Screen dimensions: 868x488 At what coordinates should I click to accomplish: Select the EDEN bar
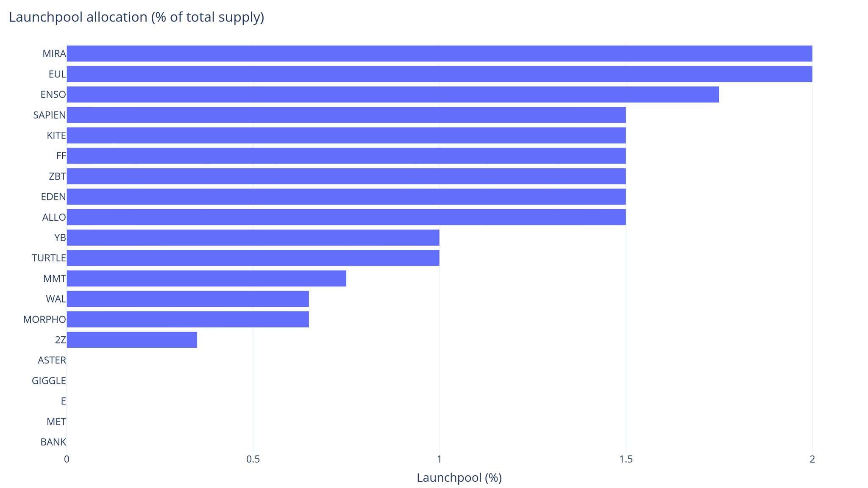tap(346, 197)
